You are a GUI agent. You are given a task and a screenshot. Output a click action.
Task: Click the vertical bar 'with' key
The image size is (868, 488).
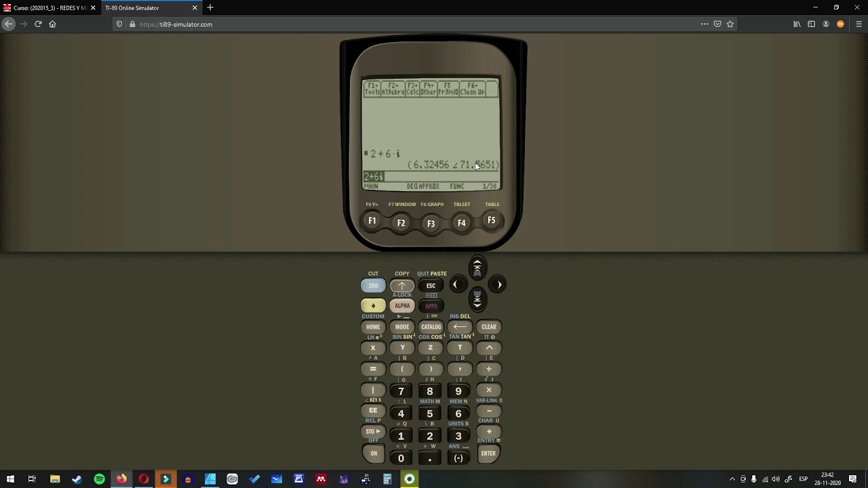tap(373, 390)
